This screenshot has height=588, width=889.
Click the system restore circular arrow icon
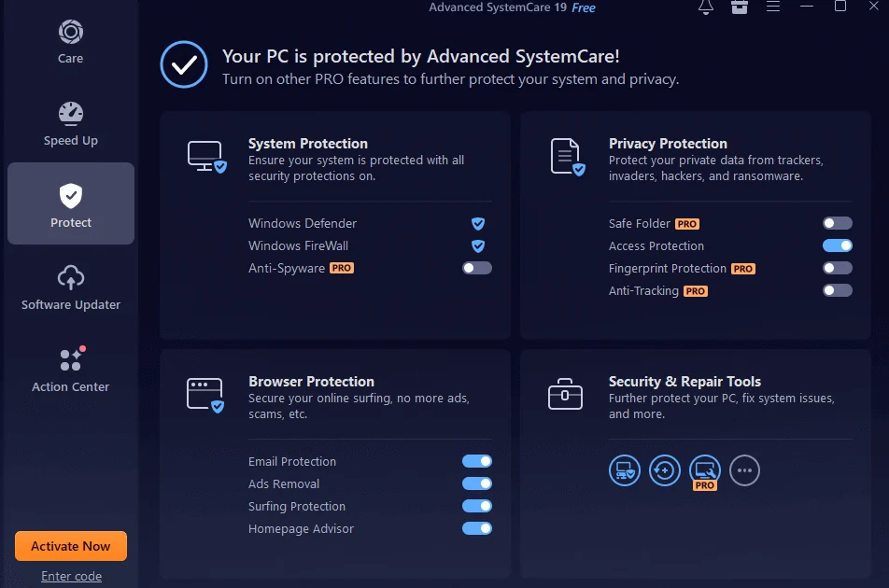664,470
